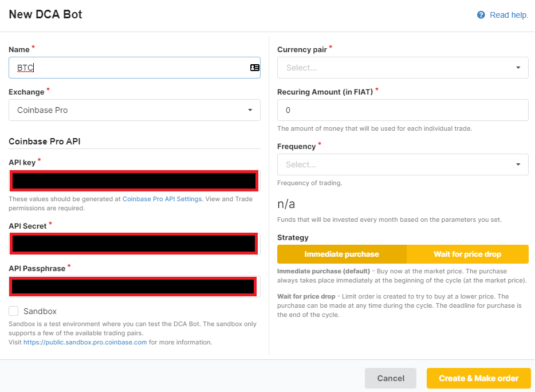Image resolution: width=535 pixels, height=392 pixels.
Task: Enable the Sandbox checkbox
Action: (14, 311)
